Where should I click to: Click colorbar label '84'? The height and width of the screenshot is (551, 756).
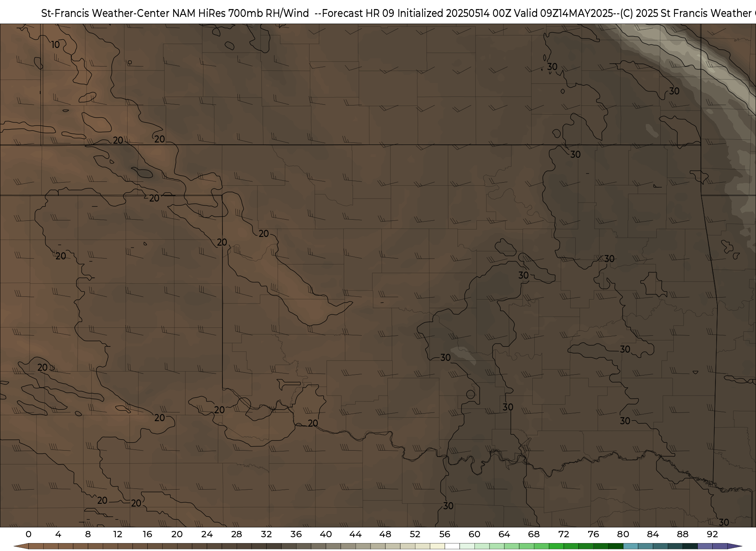pos(653,534)
